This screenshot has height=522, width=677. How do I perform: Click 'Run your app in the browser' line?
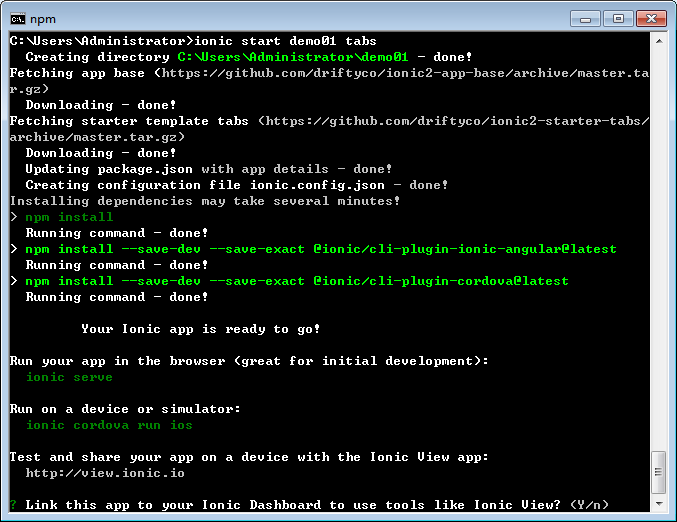click(x=249, y=361)
